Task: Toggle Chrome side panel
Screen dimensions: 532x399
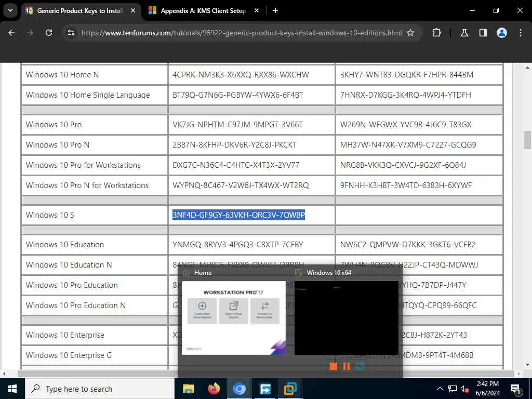Action: point(483,33)
